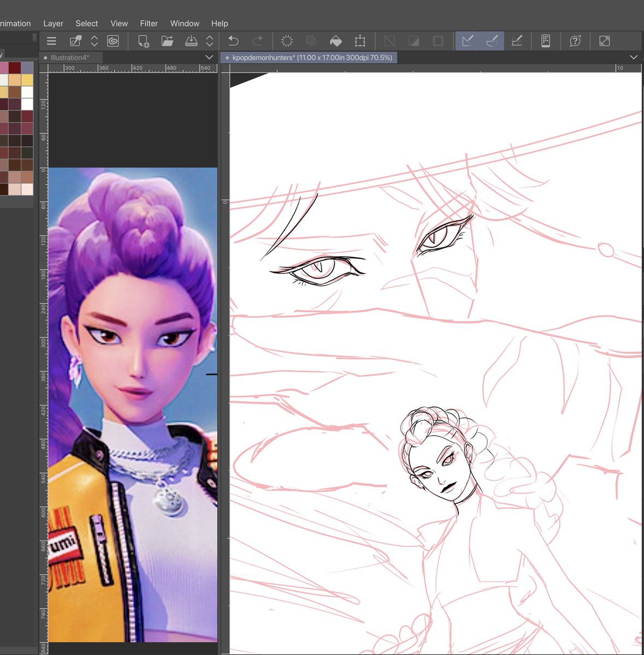Toggle snap to special ruler

pos(492,41)
